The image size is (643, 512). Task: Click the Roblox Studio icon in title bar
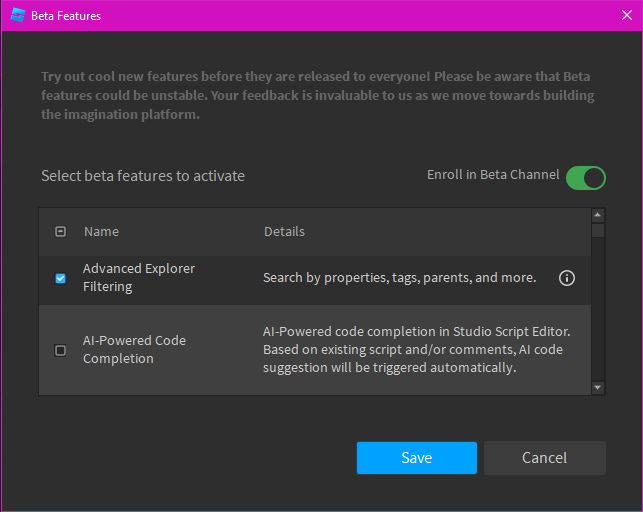click(17, 16)
